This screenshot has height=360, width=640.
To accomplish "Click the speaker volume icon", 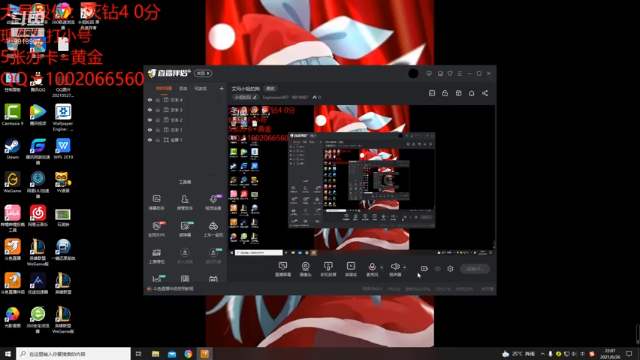I will [395, 267].
